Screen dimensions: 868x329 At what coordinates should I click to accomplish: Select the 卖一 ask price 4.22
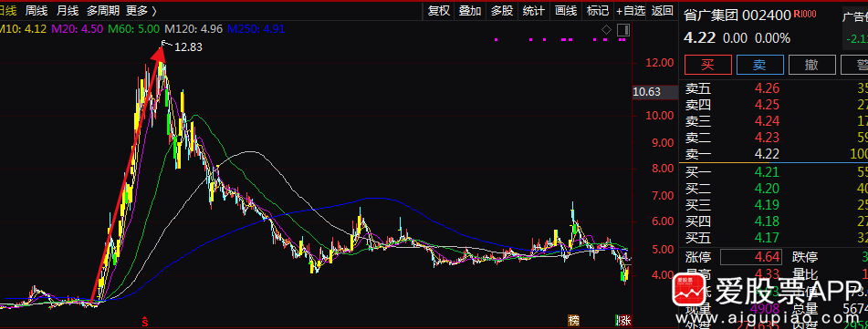point(768,154)
